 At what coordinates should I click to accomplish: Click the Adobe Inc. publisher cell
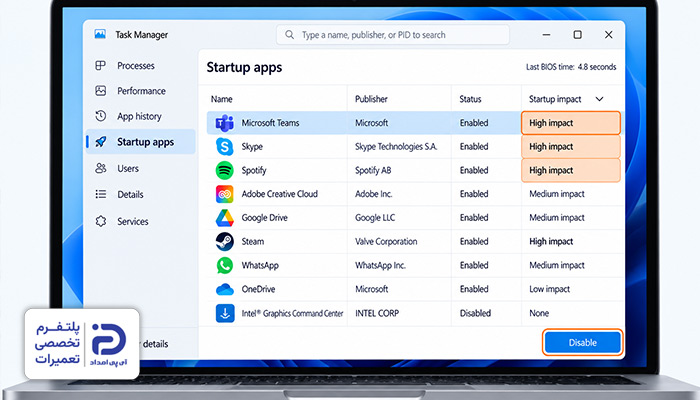pos(373,194)
